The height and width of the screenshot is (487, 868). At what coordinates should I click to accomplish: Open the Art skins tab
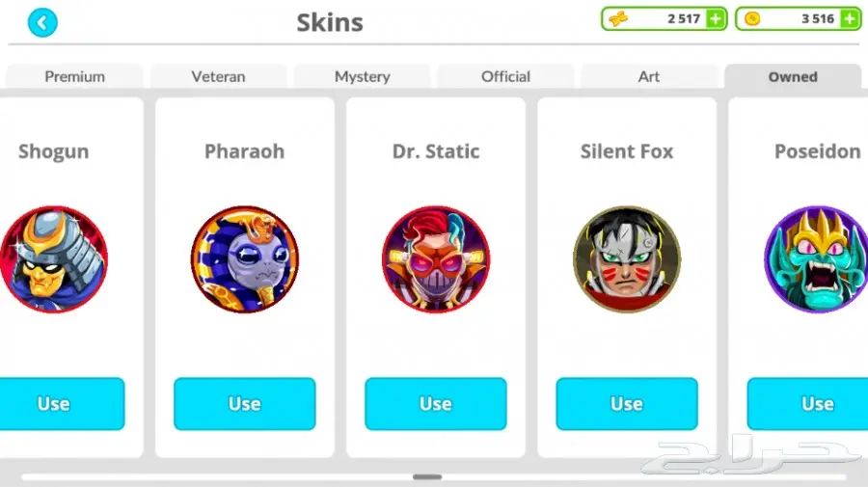(x=649, y=76)
